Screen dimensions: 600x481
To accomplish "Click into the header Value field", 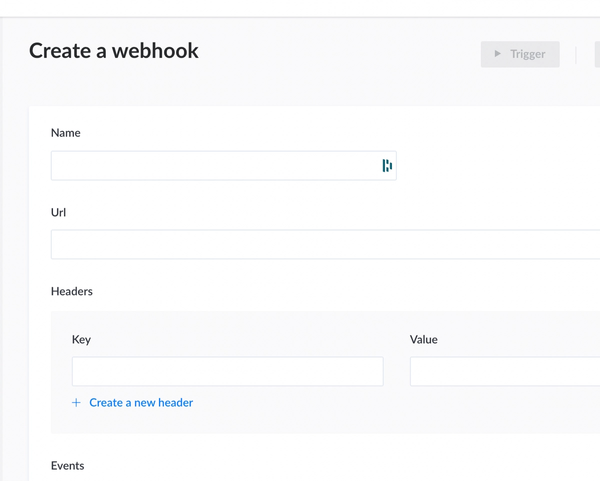I will [504, 371].
